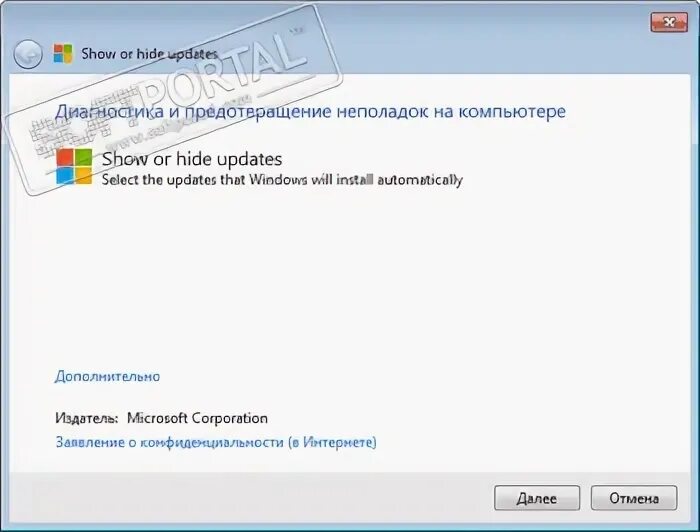Select the 'Show or hide updates' troubleshooter name

[x=192, y=159]
